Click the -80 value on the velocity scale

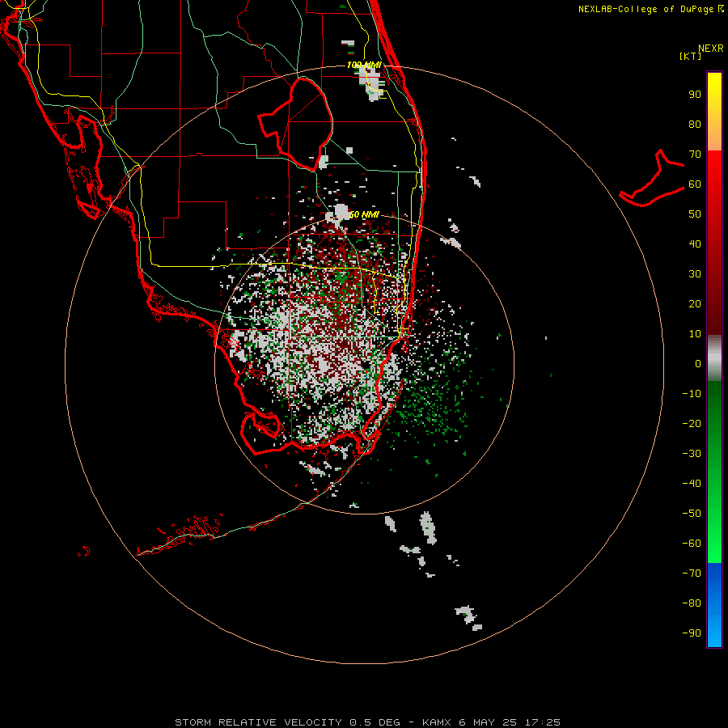pyautogui.click(x=692, y=603)
